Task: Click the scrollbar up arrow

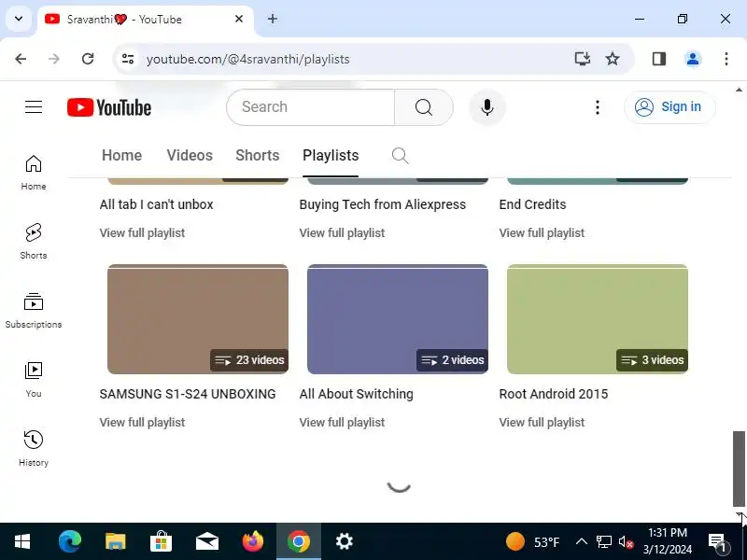Action: pos(739,90)
